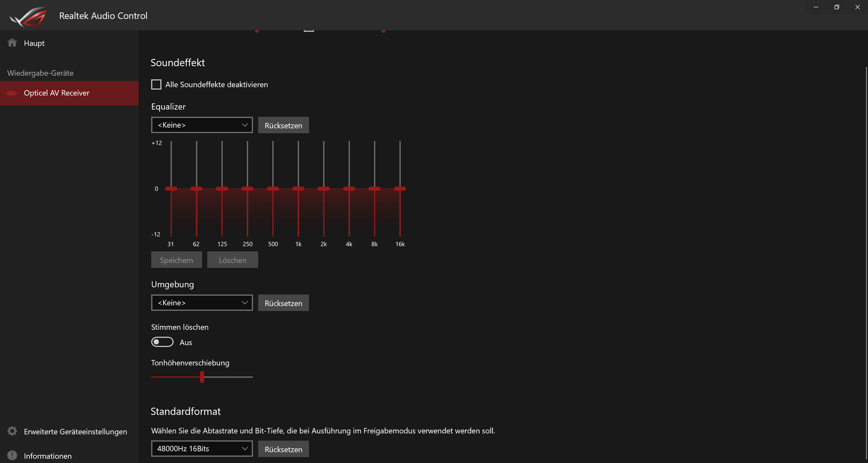This screenshot has width=868, height=463.
Task: Click the red Opticel AV Receiver device icon
Action: (12, 93)
